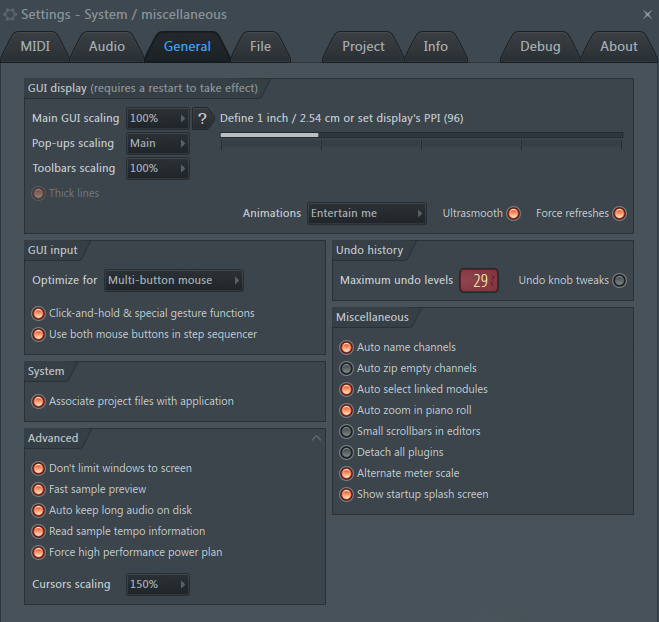Screen dimensions: 659x622
Task: Click the question mark help icon
Action: [202, 119]
